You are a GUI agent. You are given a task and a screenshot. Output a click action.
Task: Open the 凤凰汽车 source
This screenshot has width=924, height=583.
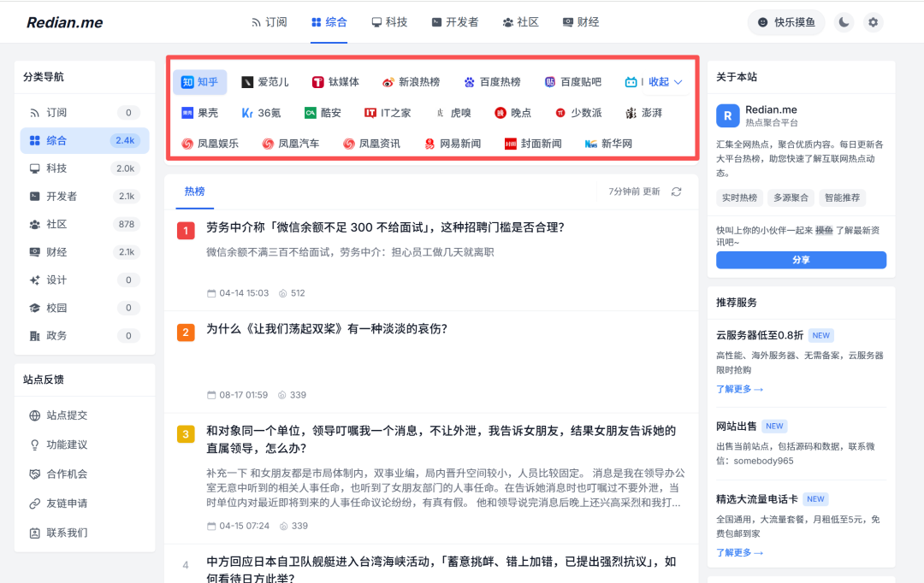tap(291, 144)
